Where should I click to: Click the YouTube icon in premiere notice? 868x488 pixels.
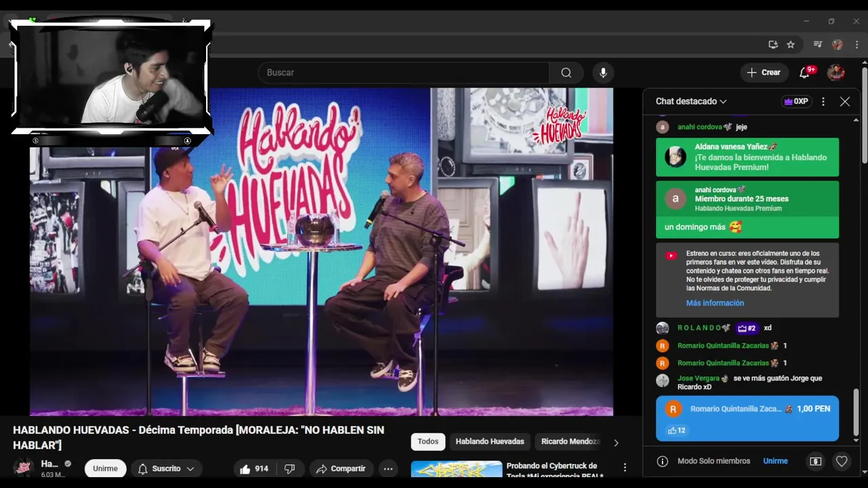[x=671, y=256]
